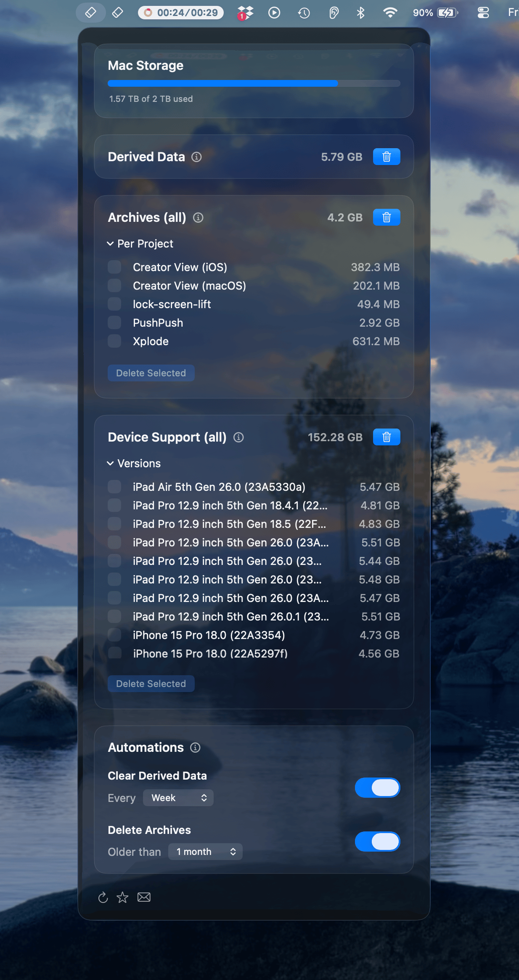Open the Older than 1 month dropdown
Screen dimensions: 519x980
pyautogui.click(x=205, y=852)
